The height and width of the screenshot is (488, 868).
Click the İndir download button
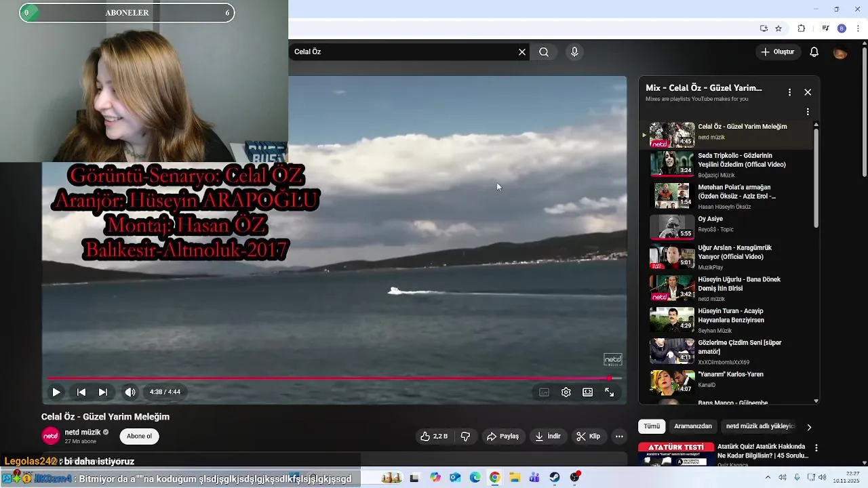point(548,436)
